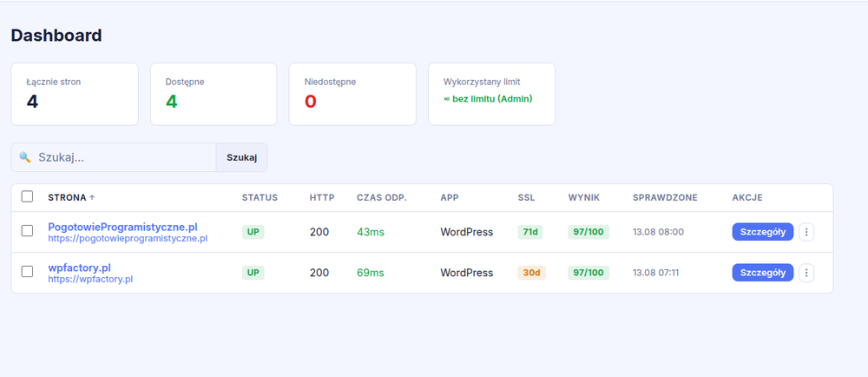
Task: Sort table by STRONA column header
Action: 67,198
